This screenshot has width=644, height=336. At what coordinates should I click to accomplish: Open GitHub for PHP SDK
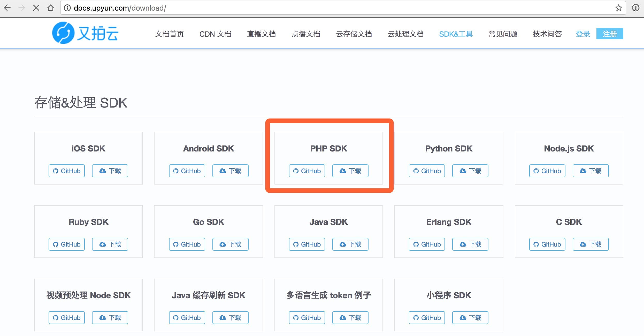pos(307,171)
